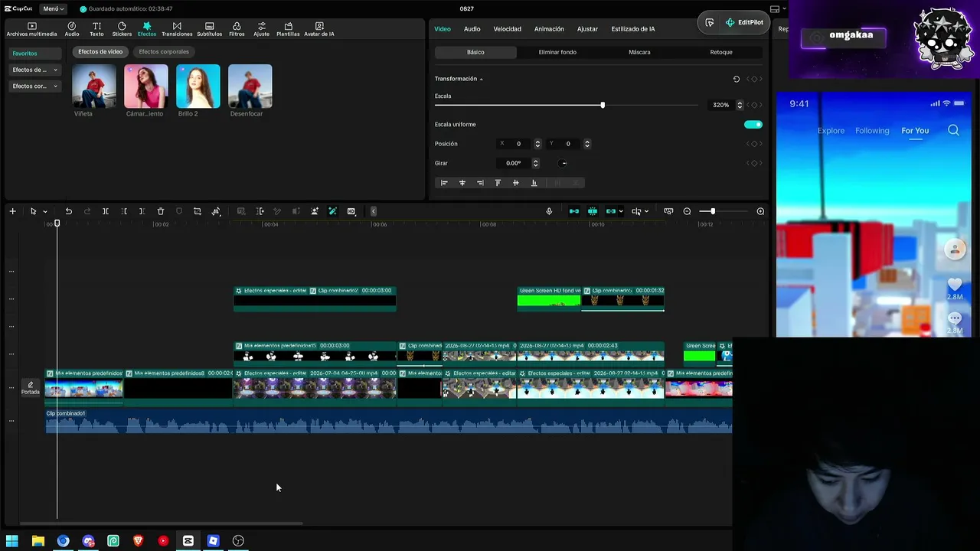Image resolution: width=980 pixels, height=551 pixels.
Task: Align clip to top edge
Action: (498, 183)
